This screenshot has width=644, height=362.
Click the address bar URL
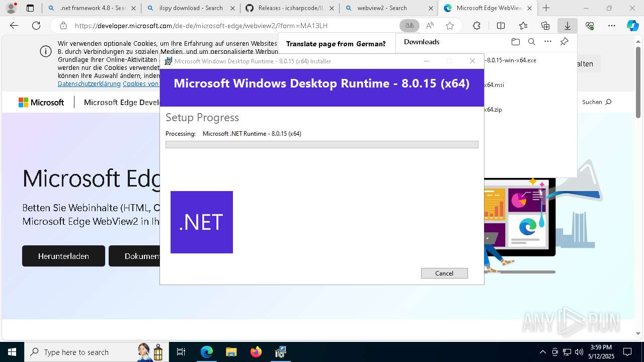click(201, 26)
